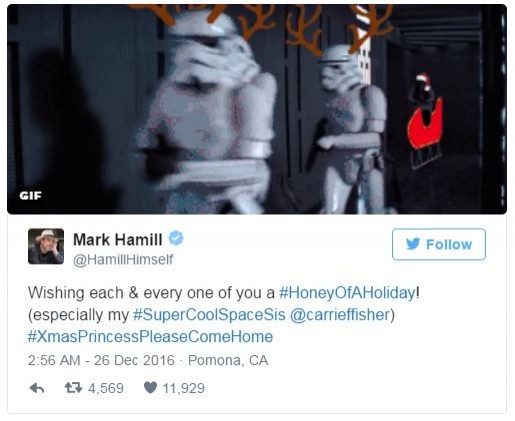Click the reply arrow icon

[x=37, y=388]
